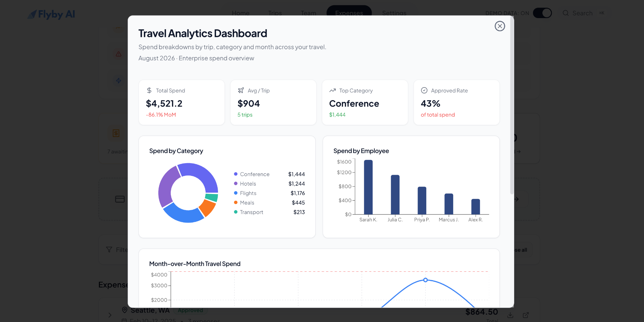Click the Flights legend blue dot

click(236, 193)
